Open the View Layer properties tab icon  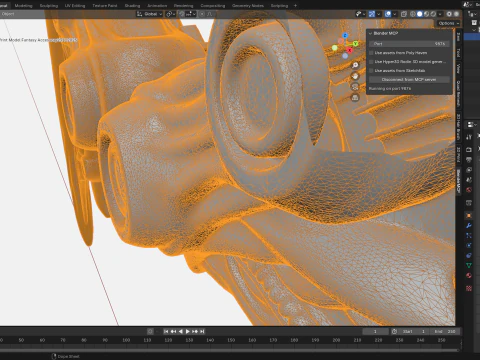(x=469, y=170)
